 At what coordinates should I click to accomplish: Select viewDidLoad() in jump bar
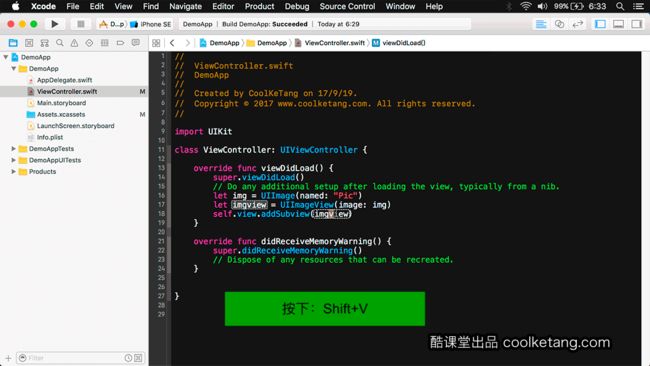(x=399, y=43)
